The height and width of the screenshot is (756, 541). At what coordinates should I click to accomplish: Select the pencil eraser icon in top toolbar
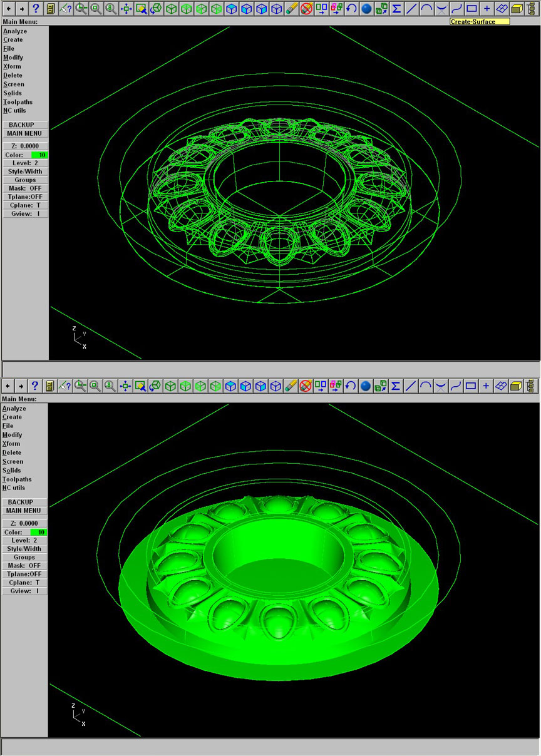tap(291, 9)
